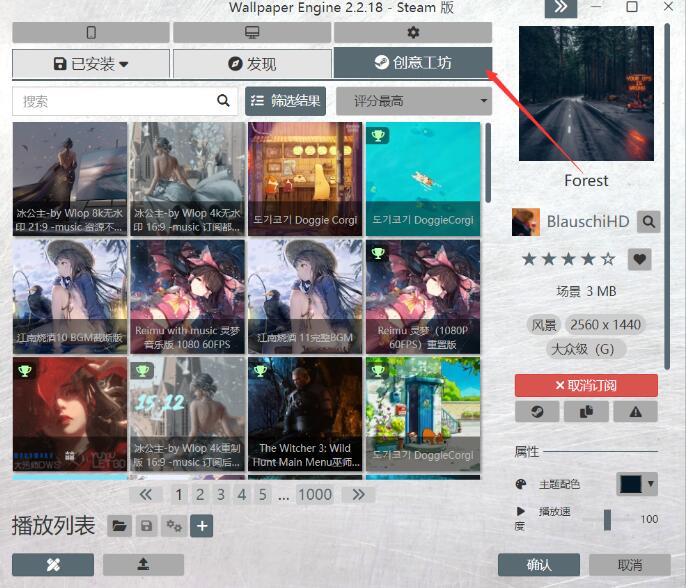The width and height of the screenshot is (686, 588).
Task: Switch to the 发现 discover tab
Action: coord(251,64)
